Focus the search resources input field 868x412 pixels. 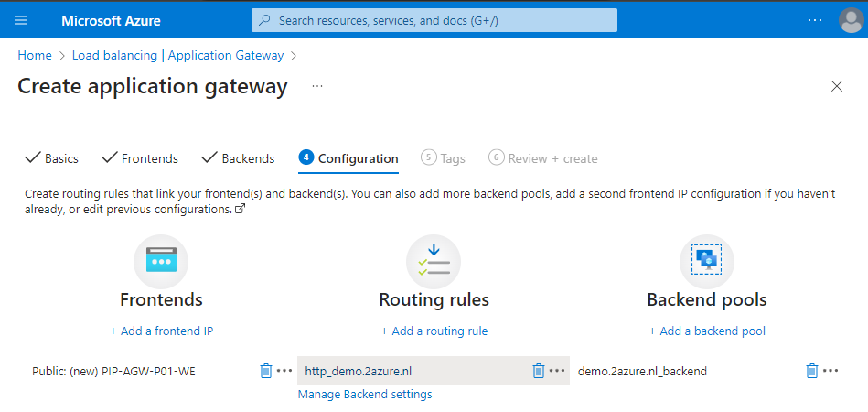point(434,20)
